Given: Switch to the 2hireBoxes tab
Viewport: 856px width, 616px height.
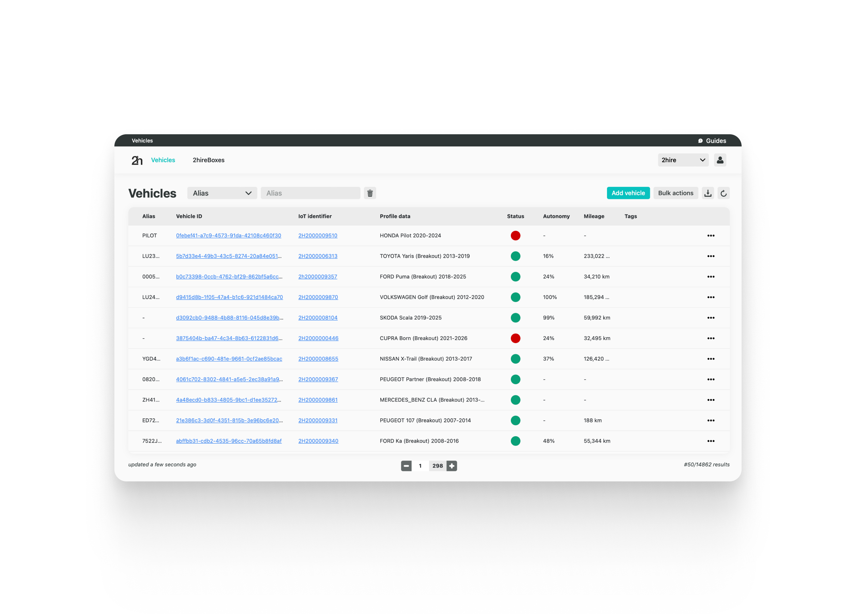Looking at the screenshot, I should [208, 160].
